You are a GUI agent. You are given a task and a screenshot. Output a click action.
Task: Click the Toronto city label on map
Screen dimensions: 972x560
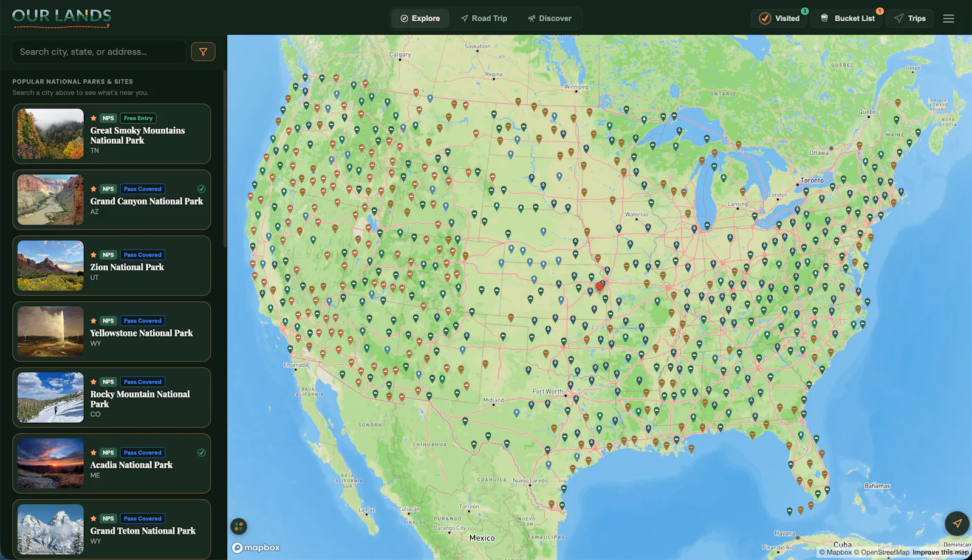point(812,180)
